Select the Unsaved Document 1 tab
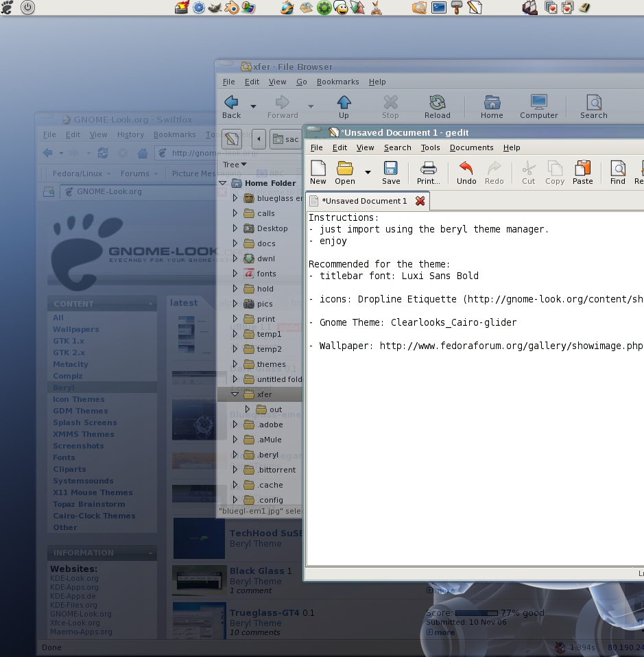The image size is (644, 657). pos(364,201)
